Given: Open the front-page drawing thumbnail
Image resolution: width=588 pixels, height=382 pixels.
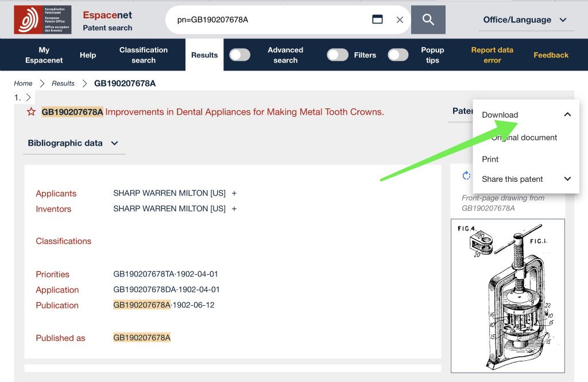Looking at the screenshot, I should click(508, 296).
